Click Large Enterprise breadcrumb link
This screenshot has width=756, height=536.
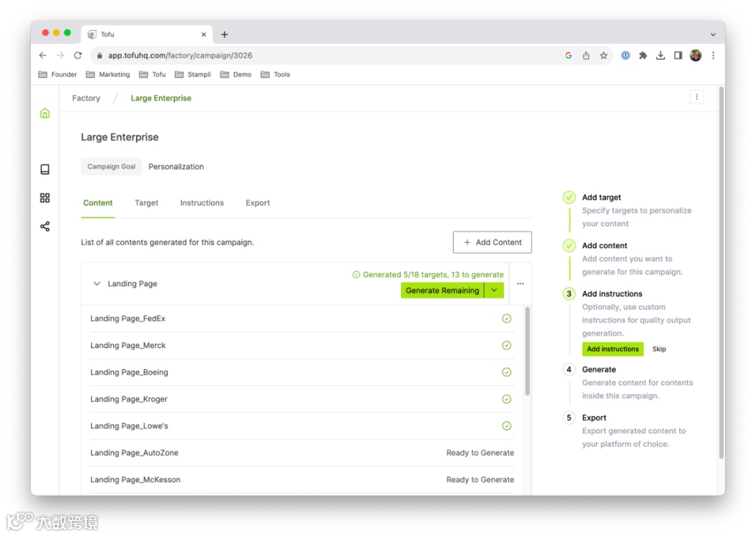point(161,98)
